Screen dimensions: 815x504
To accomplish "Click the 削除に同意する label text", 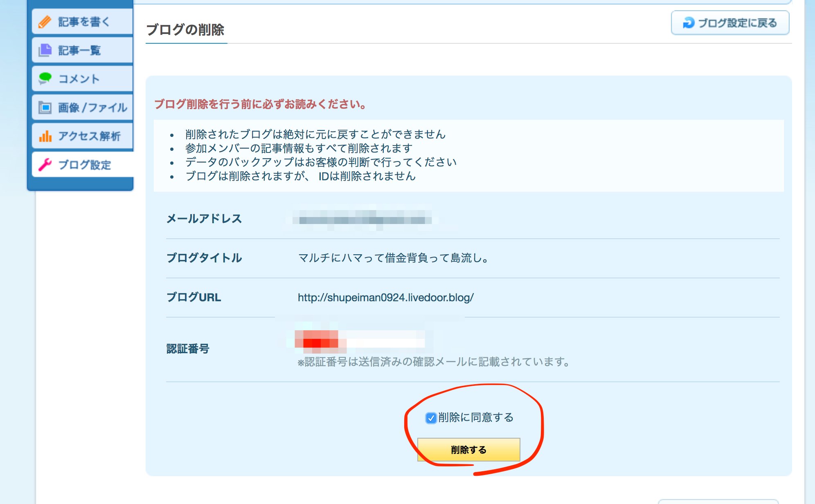I will coord(476,417).
